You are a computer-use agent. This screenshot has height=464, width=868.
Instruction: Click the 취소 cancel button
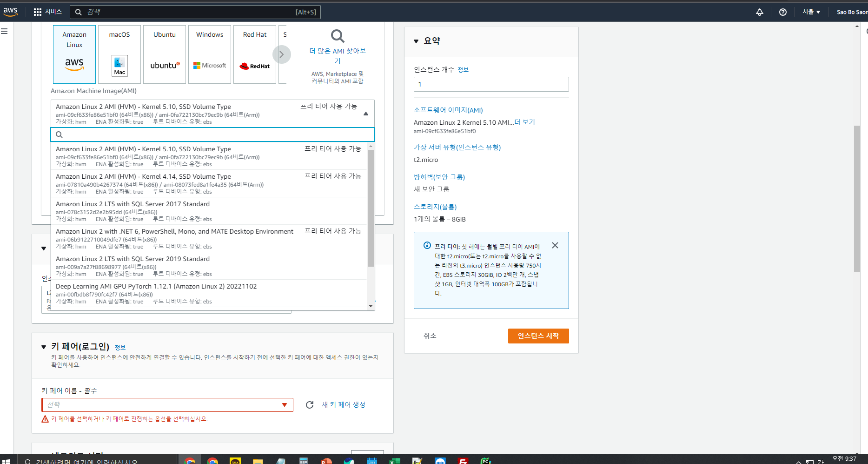click(430, 336)
